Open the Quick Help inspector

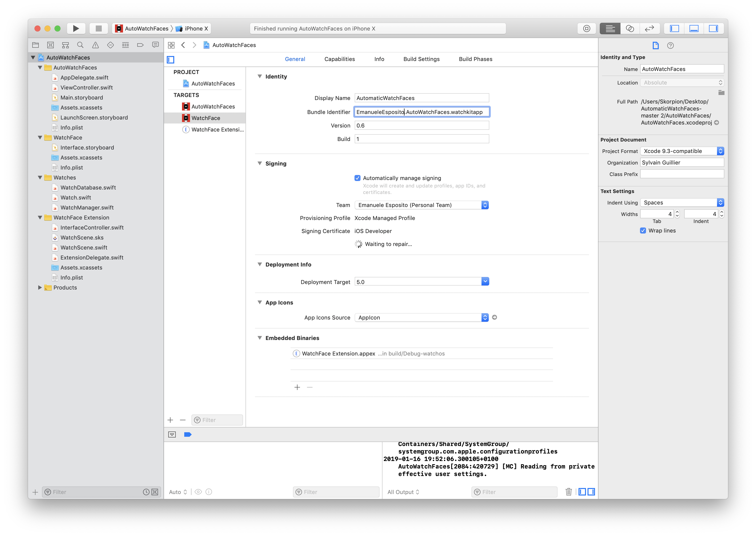(x=670, y=45)
